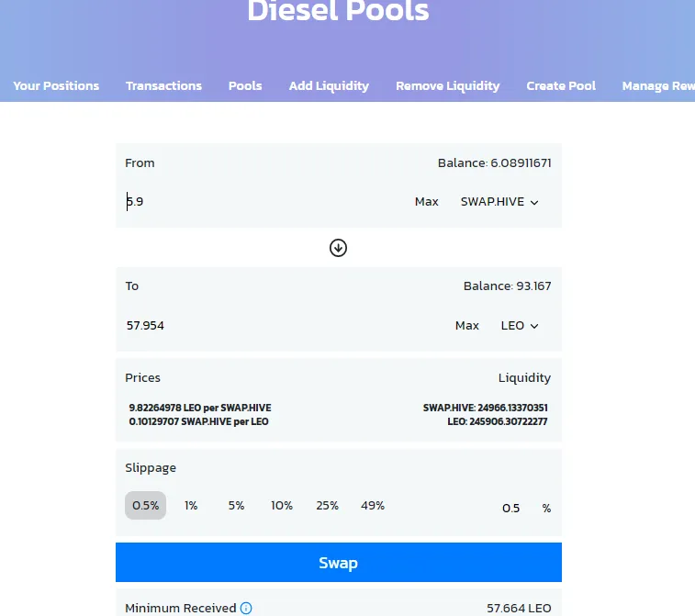Screen dimensions: 695x616
Task: Expand the SWAP.HIVE token dropdown
Action: pyautogui.click(x=499, y=202)
